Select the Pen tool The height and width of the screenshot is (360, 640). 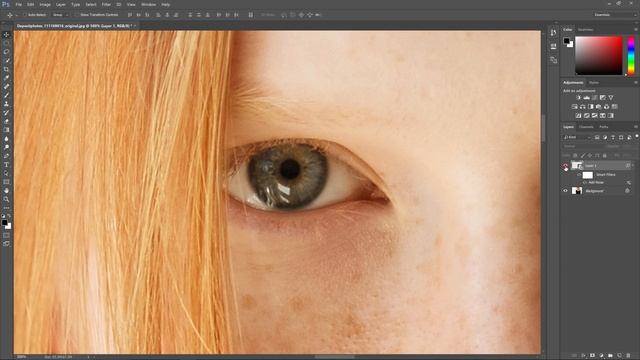[6, 156]
